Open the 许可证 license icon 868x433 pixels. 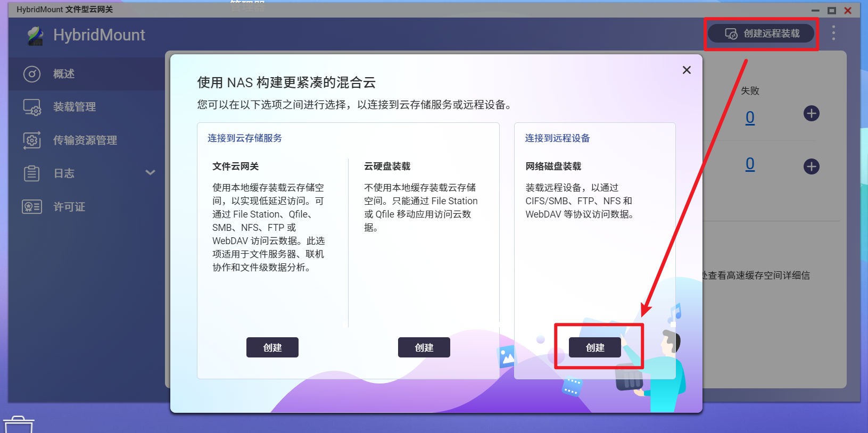click(x=32, y=207)
